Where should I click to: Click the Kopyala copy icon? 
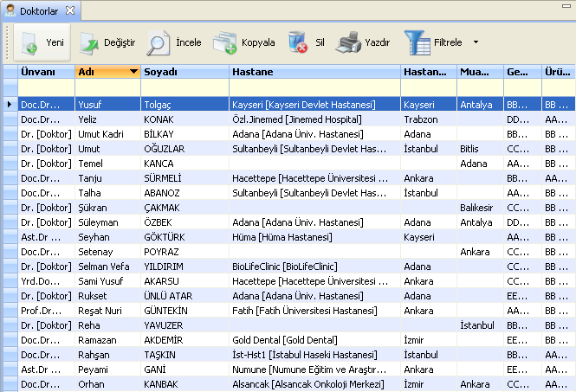click(225, 42)
